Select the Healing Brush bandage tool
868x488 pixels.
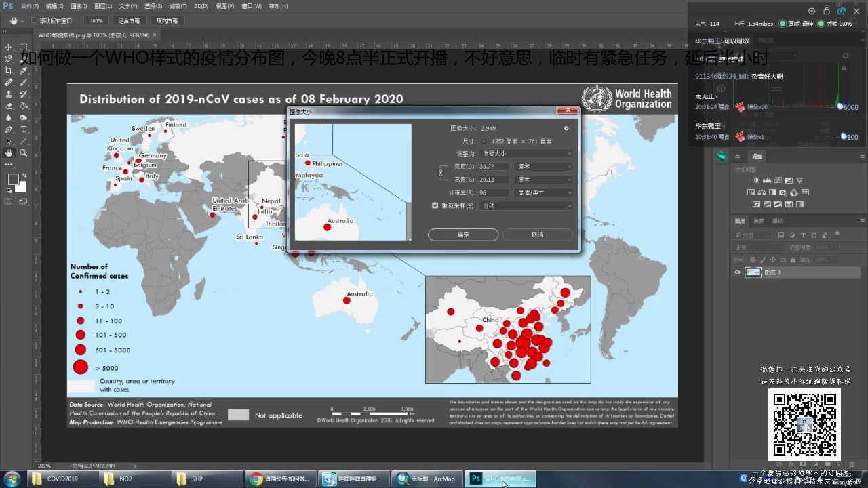click(9, 82)
